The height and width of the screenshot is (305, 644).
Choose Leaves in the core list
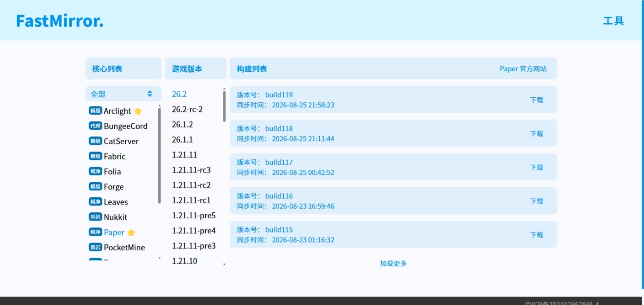click(x=116, y=202)
